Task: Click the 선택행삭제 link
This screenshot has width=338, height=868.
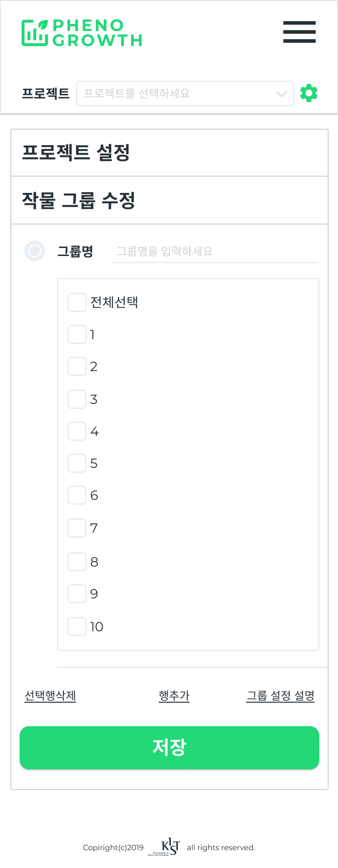Action: click(x=50, y=696)
